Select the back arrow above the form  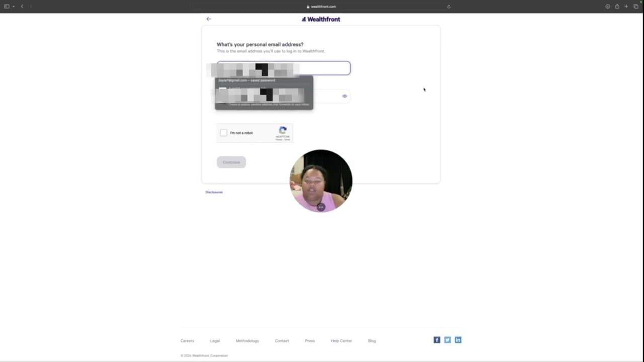(x=209, y=19)
